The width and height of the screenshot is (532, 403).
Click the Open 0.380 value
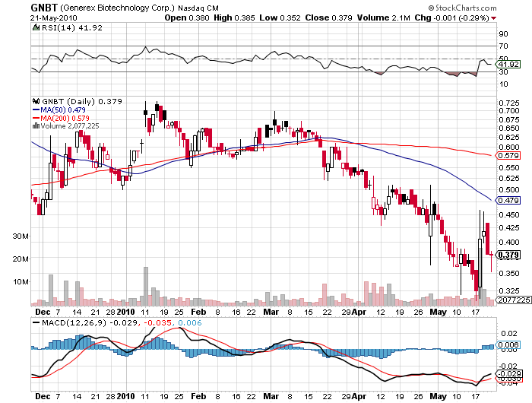point(187,17)
